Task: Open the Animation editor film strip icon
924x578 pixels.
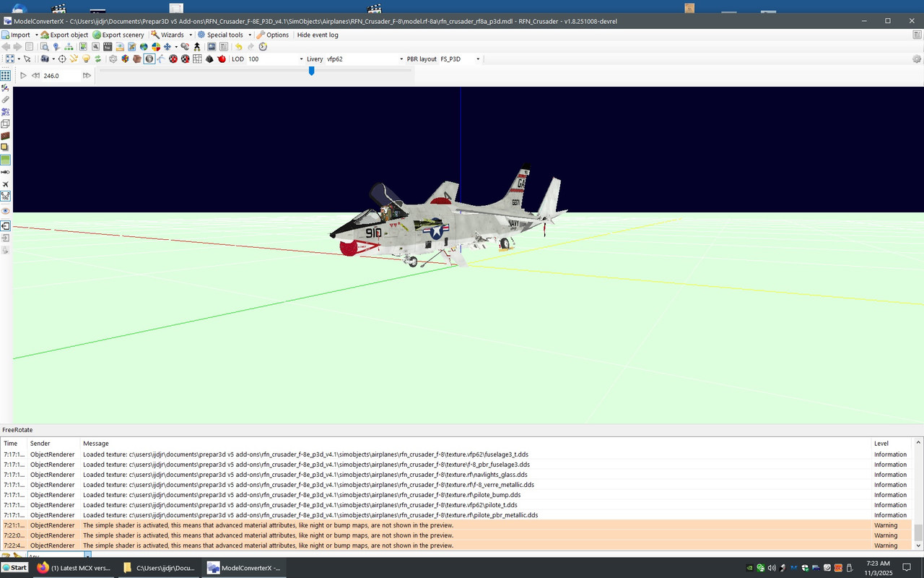Action: pyautogui.click(x=107, y=46)
